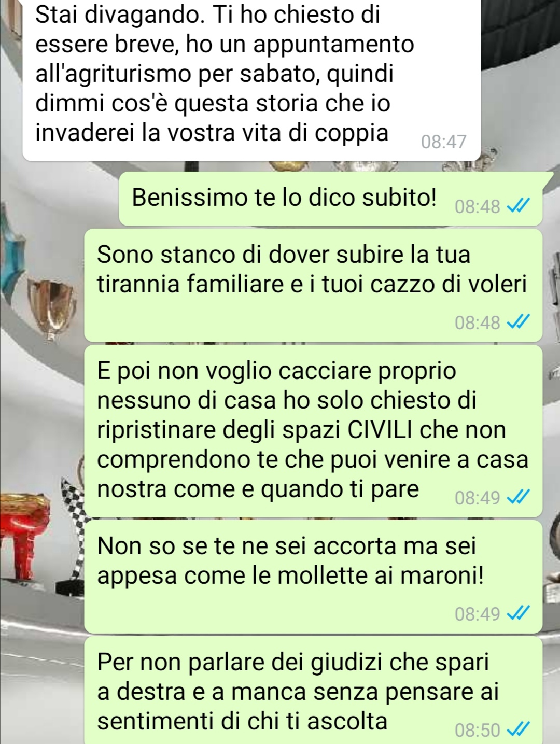Tap the 'Per non parlare dei giudizi' message
The width and height of the screenshot is (560, 744).
click(313, 691)
